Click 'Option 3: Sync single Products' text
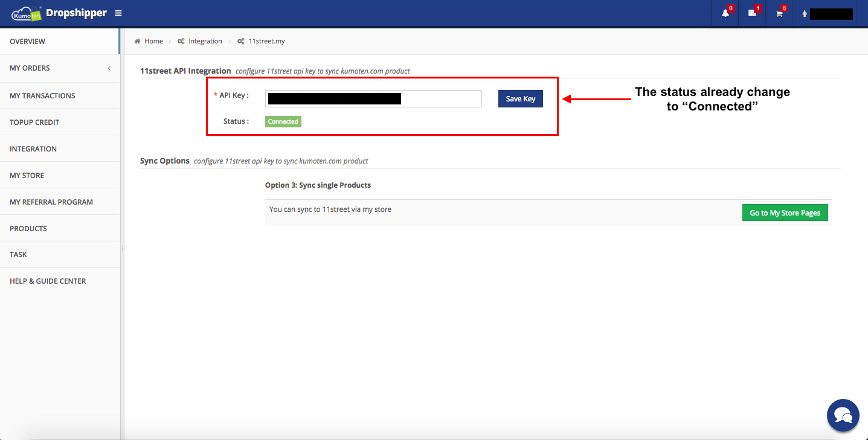 click(318, 185)
